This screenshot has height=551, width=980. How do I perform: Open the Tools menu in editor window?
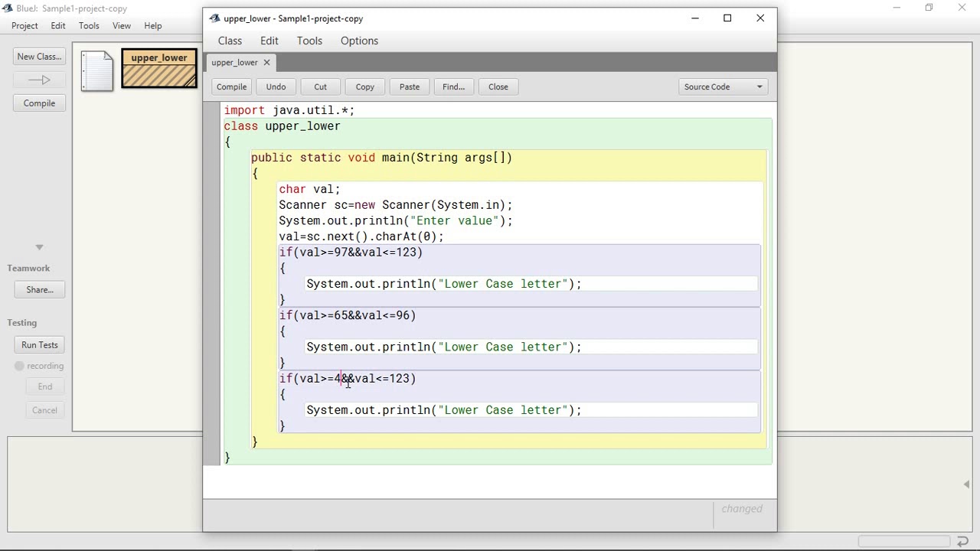[309, 41]
